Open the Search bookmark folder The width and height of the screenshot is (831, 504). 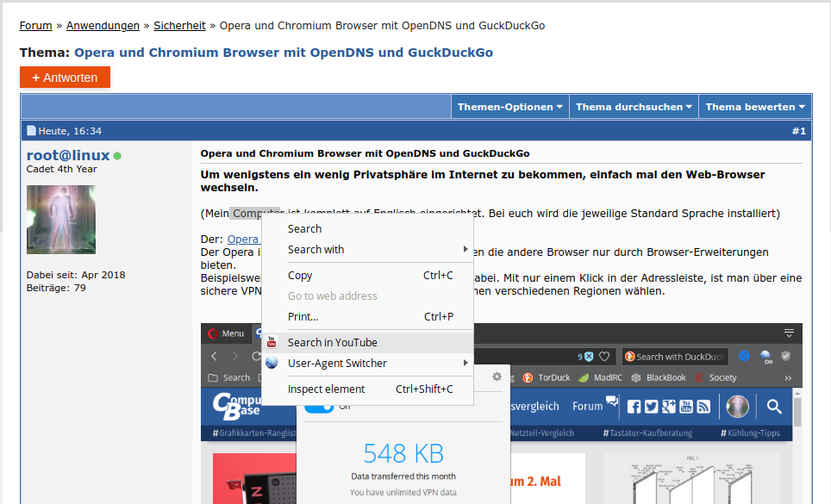coord(229,377)
